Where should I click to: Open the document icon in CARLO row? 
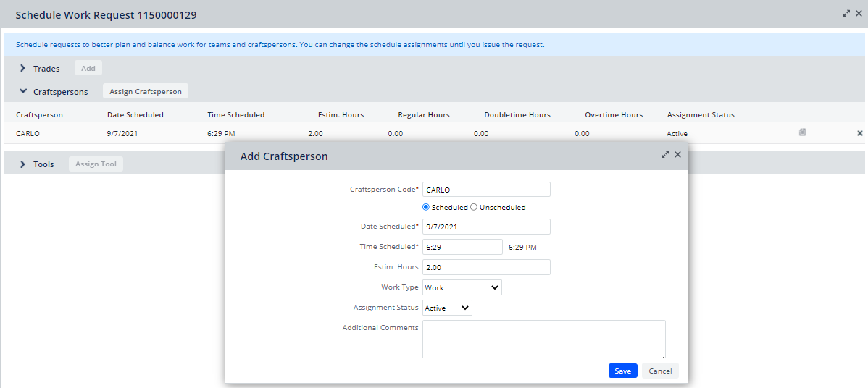click(x=802, y=132)
